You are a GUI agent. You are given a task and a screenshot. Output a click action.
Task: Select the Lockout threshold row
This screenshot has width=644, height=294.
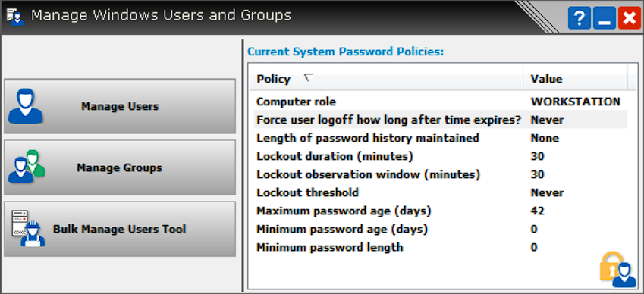click(x=438, y=192)
